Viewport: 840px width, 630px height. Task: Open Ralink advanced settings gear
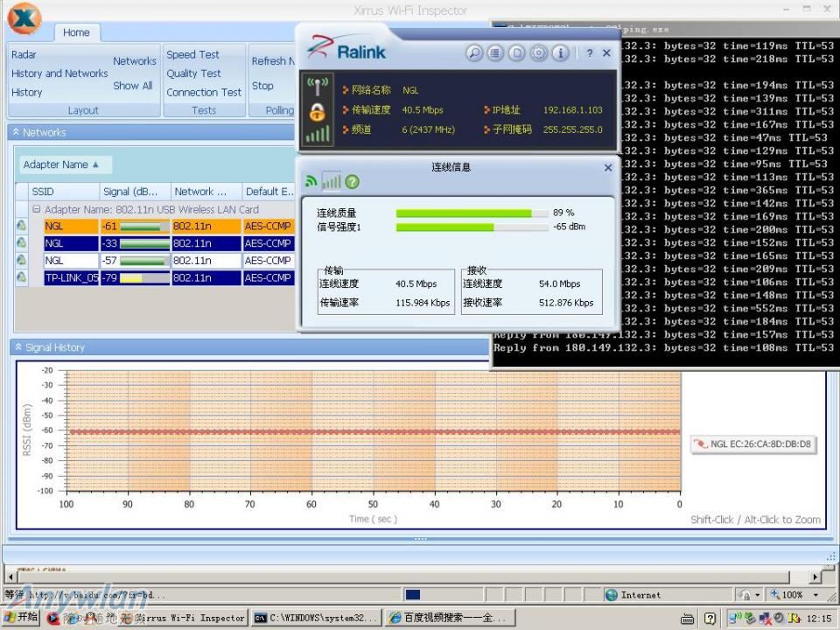(x=539, y=53)
